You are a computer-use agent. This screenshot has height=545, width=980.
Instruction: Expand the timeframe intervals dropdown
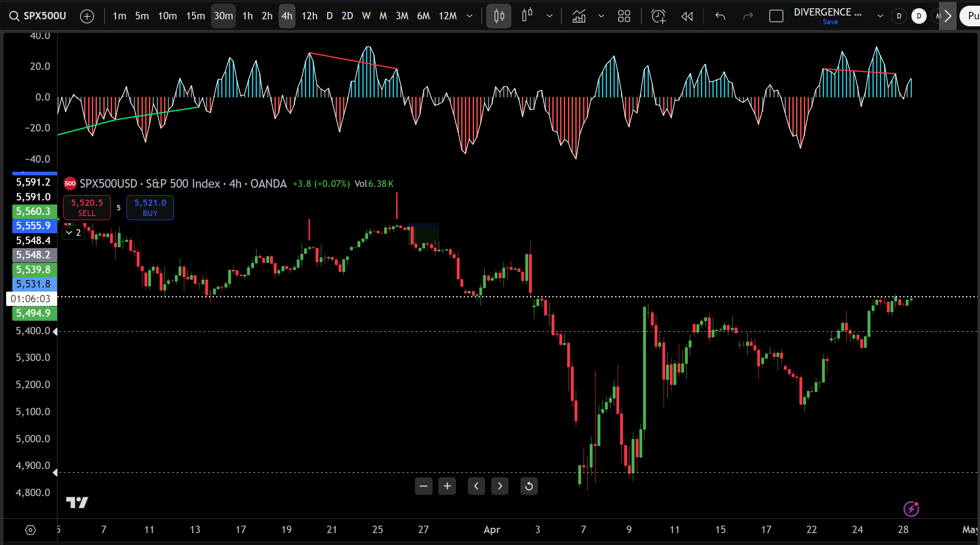[469, 16]
